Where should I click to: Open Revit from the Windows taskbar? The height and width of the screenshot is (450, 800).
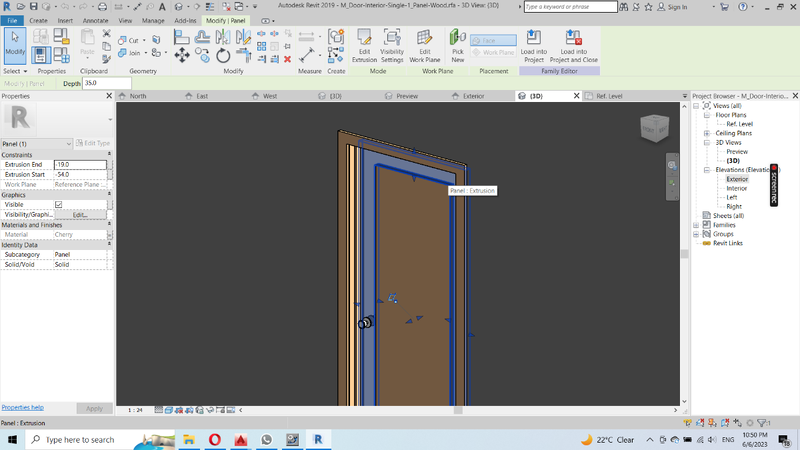[317, 440]
